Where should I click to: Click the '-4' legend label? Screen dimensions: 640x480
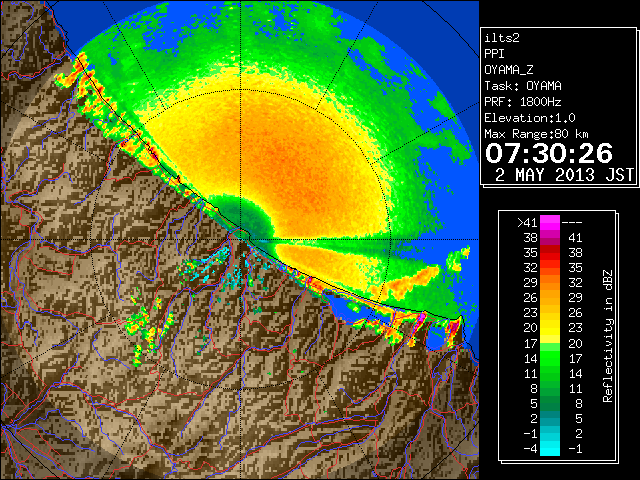click(531, 448)
